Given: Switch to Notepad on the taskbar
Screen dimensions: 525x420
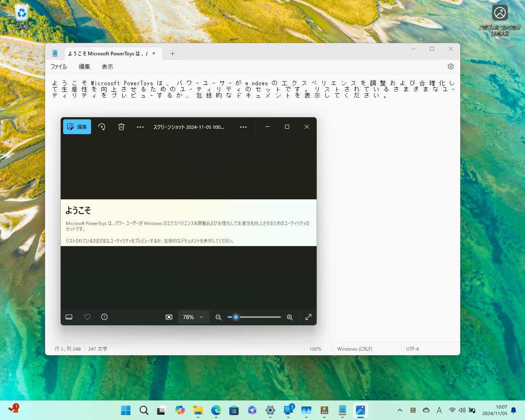Looking at the screenshot, I should pos(342,410).
